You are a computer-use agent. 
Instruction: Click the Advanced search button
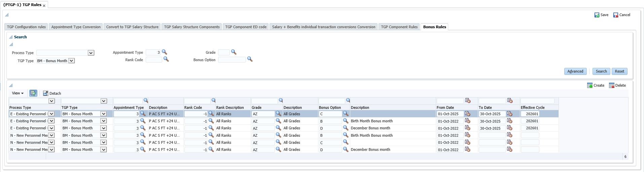pos(575,71)
